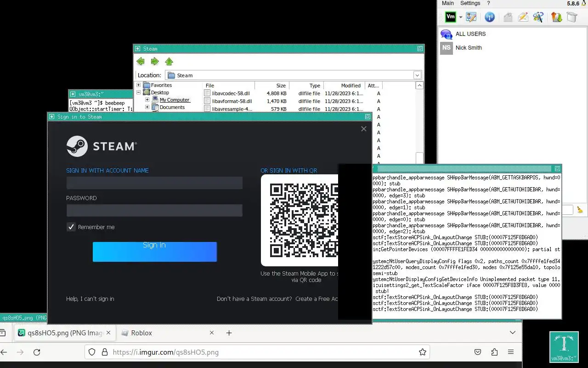Click the Vm status icon in BeeBEEP toolbar
The width and height of the screenshot is (588, 368).
451,17
